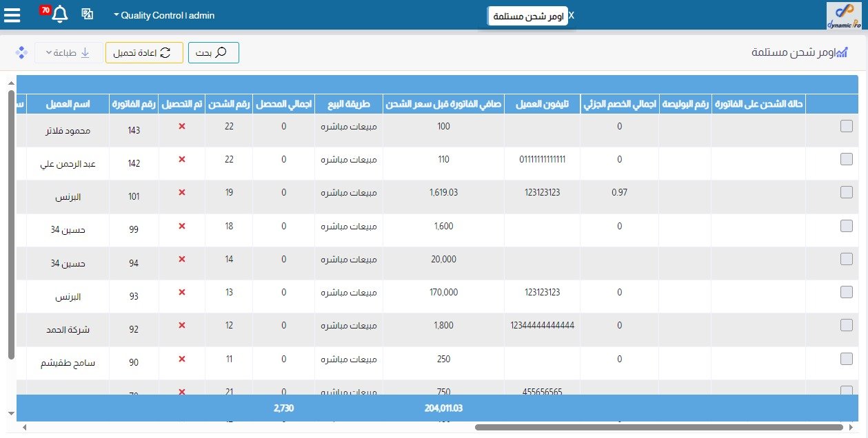Open notifications bell with 70 badge
868x438 pixels.
click(x=60, y=14)
